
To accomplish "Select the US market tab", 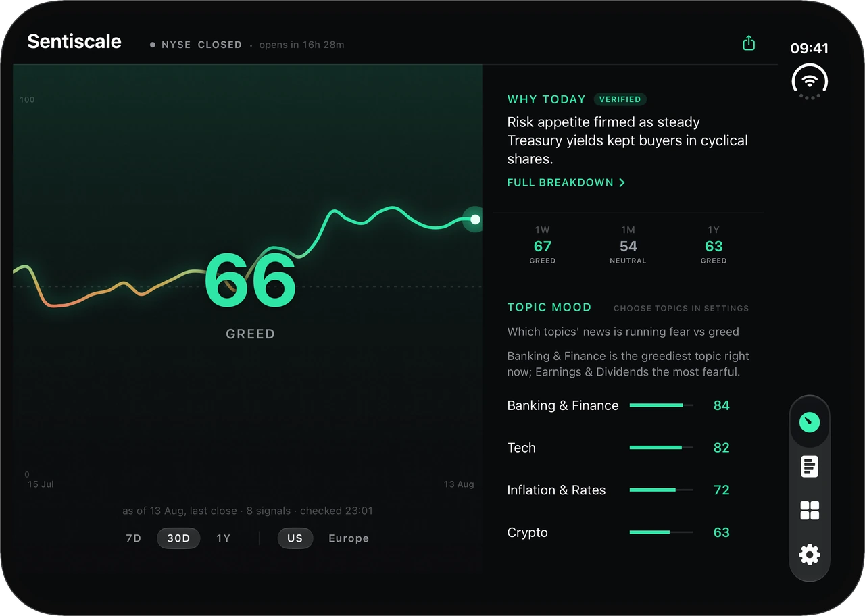I will click(x=295, y=538).
